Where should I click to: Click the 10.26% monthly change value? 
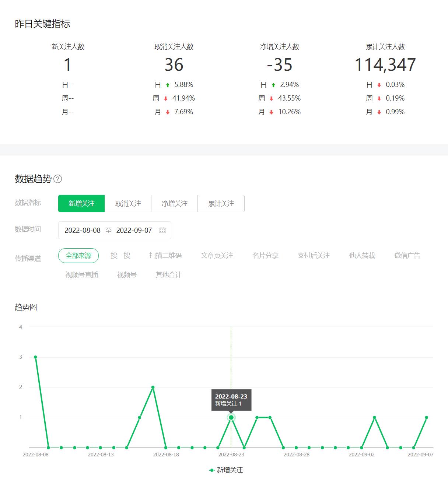click(289, 112)
